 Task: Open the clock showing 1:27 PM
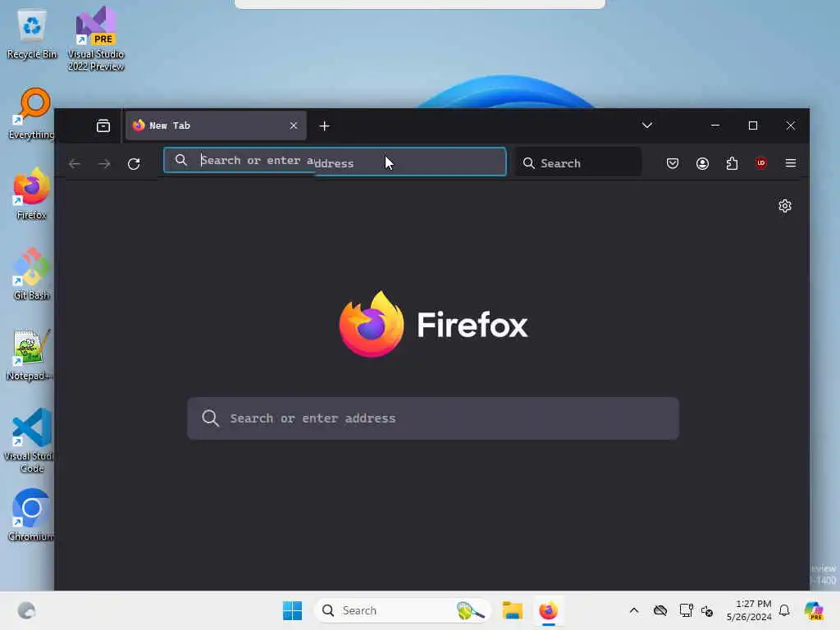pyautogui.click(x=749, y=610)
